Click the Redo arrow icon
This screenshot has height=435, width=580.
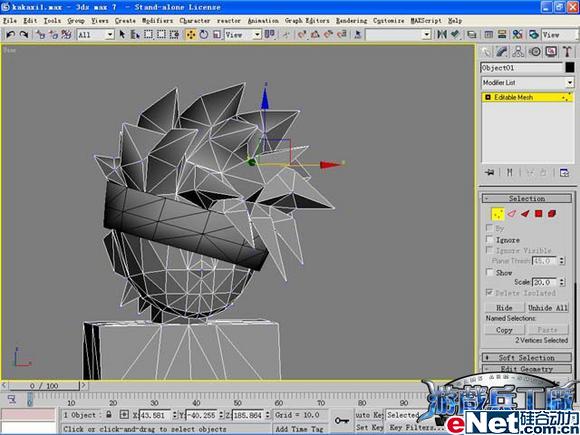pos(24,34)
